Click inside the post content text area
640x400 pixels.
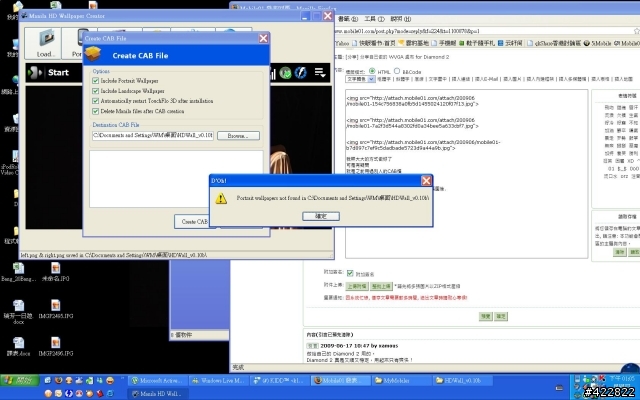[467, 174]
